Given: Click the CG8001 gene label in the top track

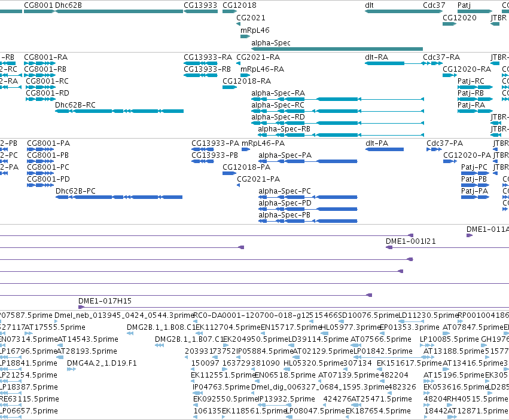Looking at the screenshot, I should click(38, 5).
